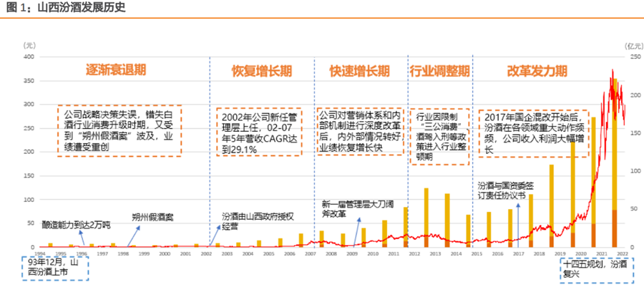644x285 pixels.
Task: Click the 2018 year label
Action: pyautogui.click(x=540, y=254)
